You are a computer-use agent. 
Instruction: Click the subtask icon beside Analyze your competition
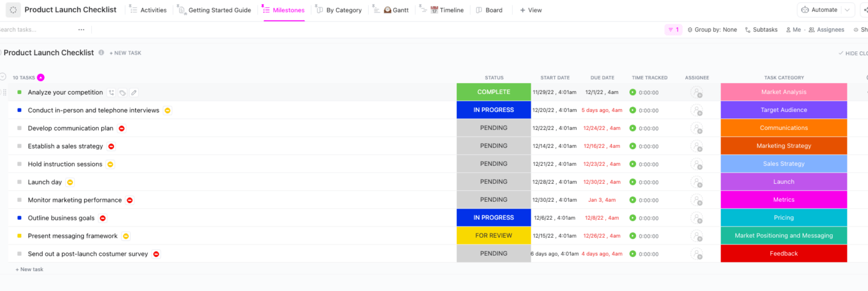(x=112, y=93)
